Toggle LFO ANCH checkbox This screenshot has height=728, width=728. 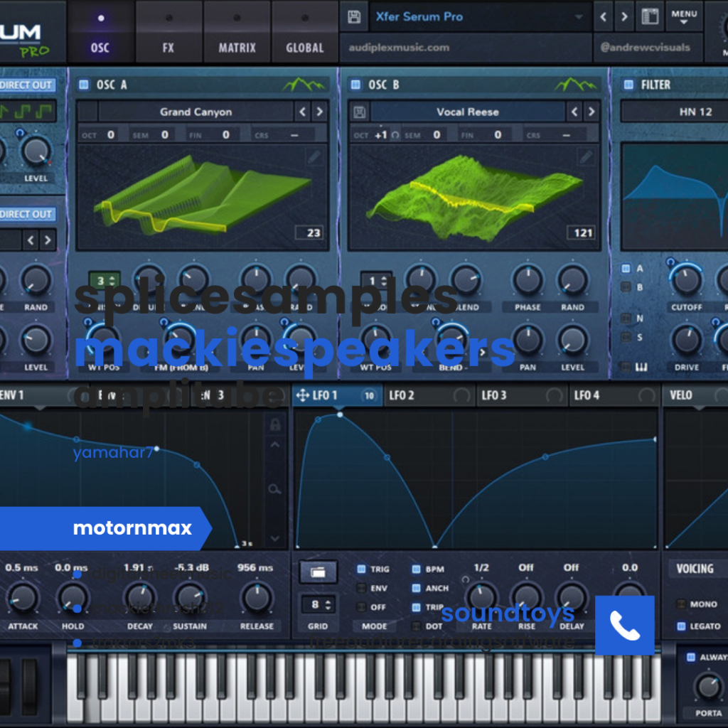coord(417,588)
